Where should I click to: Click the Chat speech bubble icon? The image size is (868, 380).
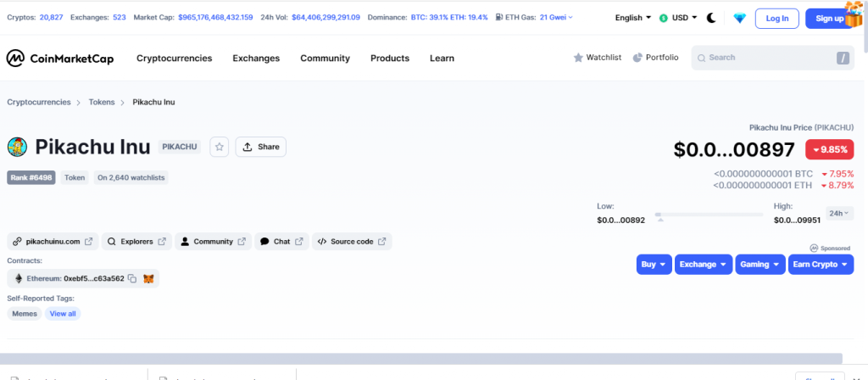tap(264, 242)
